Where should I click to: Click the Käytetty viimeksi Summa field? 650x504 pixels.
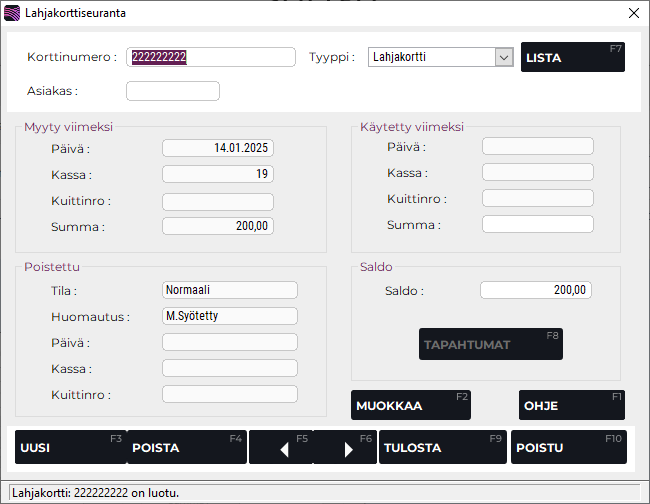(x=537, y=224)
